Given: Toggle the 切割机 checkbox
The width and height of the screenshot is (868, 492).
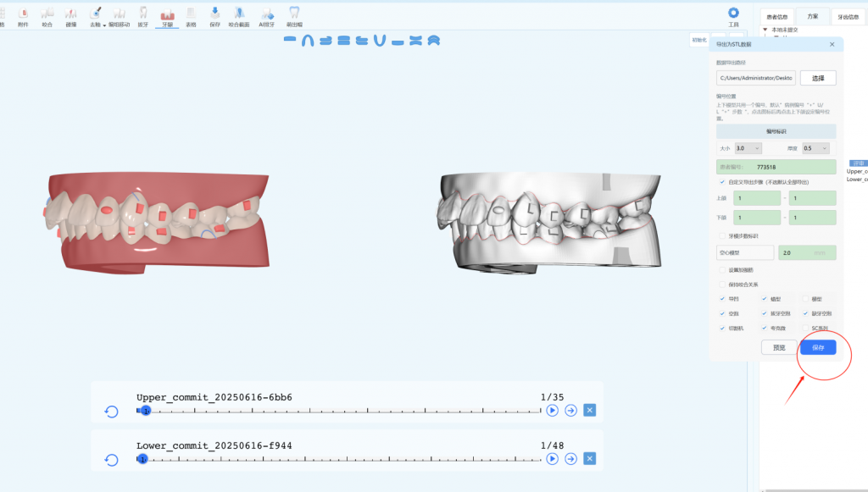Looking at the screenshot, I should click(x=722, y=329).
